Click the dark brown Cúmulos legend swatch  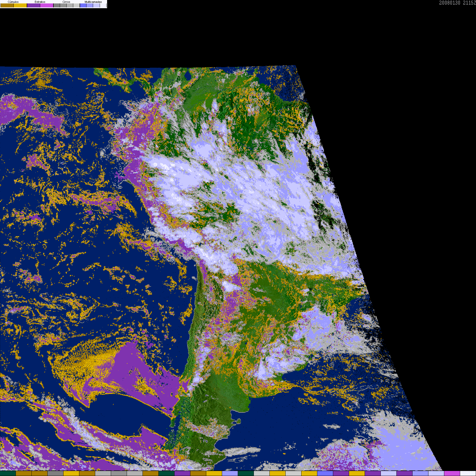(x=7, y=5)
